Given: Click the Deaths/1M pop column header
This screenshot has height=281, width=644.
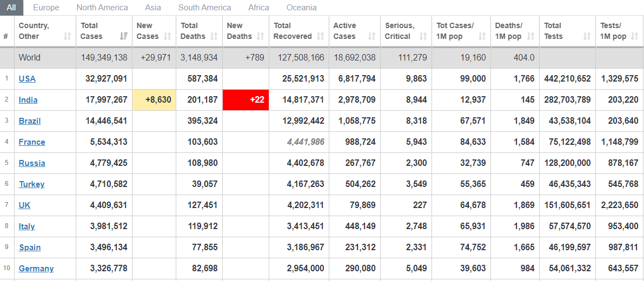Looking at the screenshot, I should [x=508, y=31].
